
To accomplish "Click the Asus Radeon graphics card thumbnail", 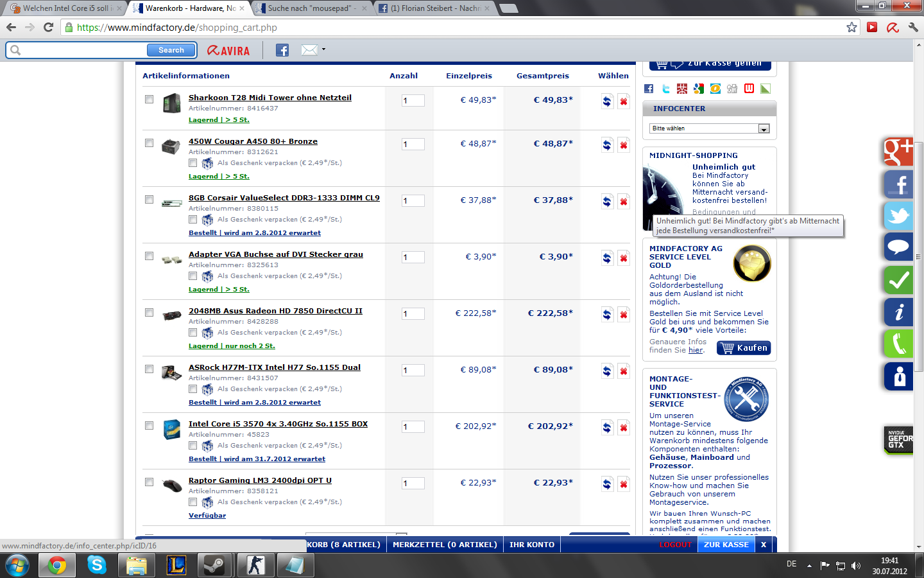I will 171,315.
